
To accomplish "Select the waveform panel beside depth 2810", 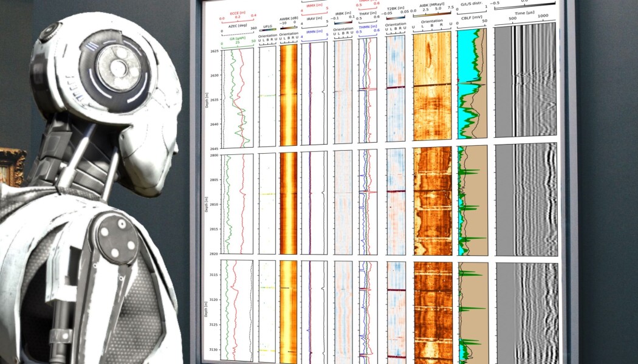I will tap(526, 199).
